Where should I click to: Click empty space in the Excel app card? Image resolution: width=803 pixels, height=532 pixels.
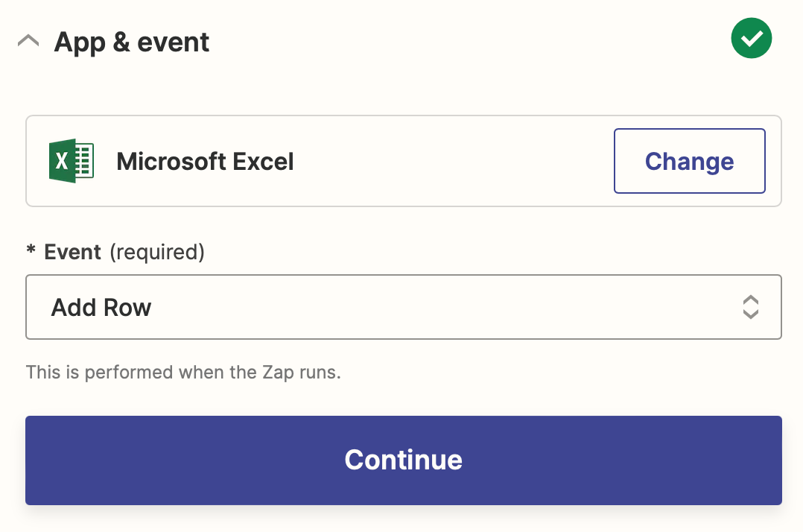[x=447, y=161]
